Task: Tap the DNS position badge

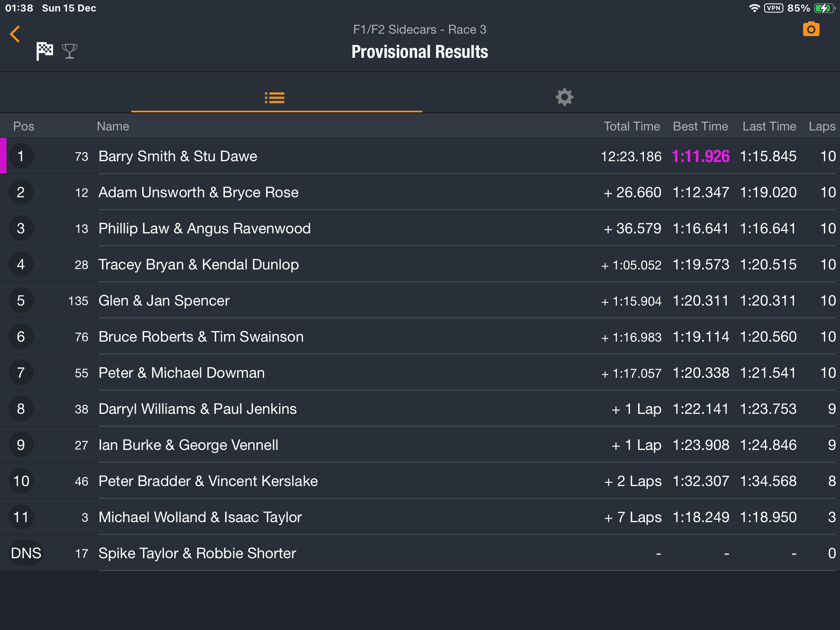Action: tap(26, 553)
